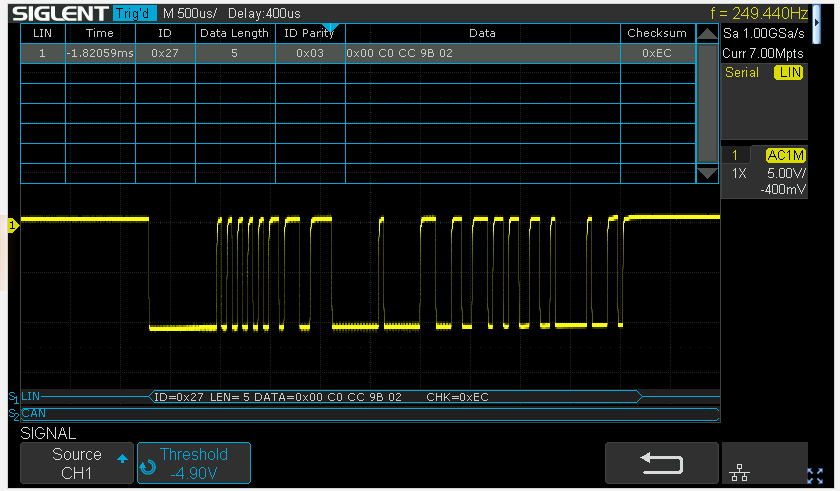The height and width of the screenshot is (491, 840).
Task: Click the SIGNAL menu title
Action: [48, 433]
